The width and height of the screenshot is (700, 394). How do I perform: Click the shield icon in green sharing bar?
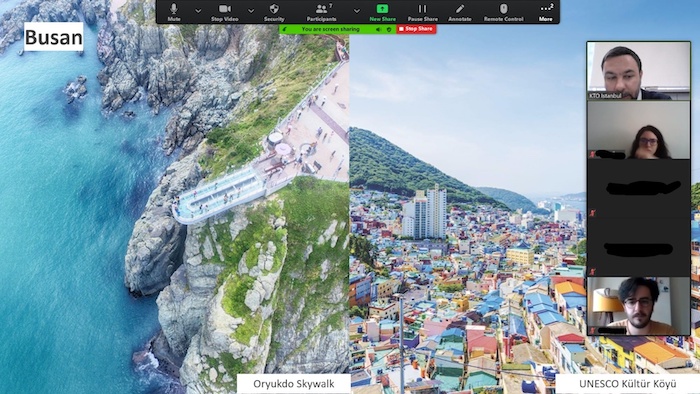389,29
